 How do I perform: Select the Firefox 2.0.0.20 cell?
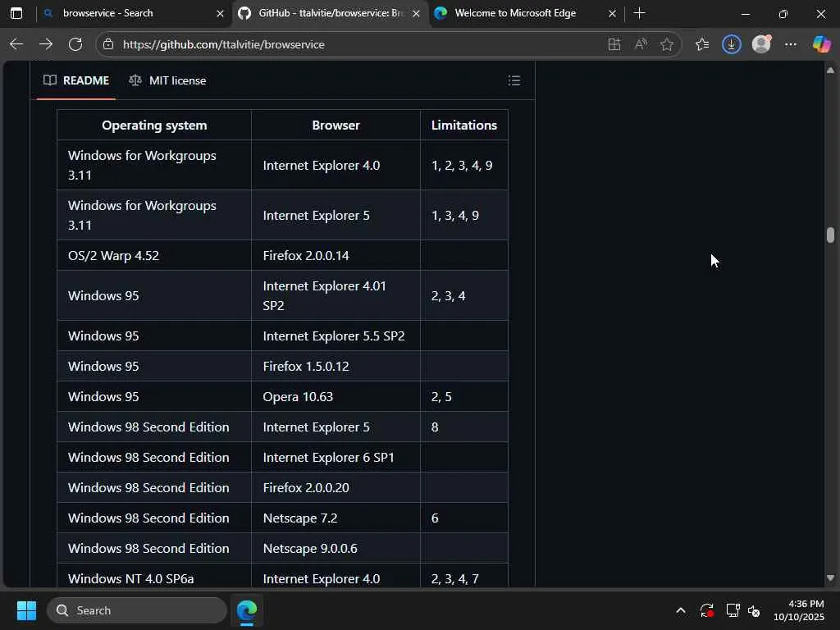point(336,487)
